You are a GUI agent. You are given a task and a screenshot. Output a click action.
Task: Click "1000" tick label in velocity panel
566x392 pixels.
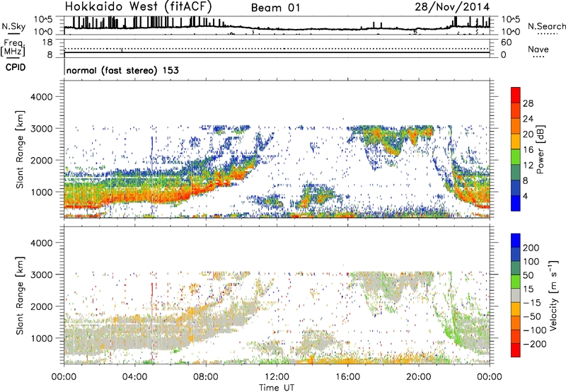(x=42, y=338)
